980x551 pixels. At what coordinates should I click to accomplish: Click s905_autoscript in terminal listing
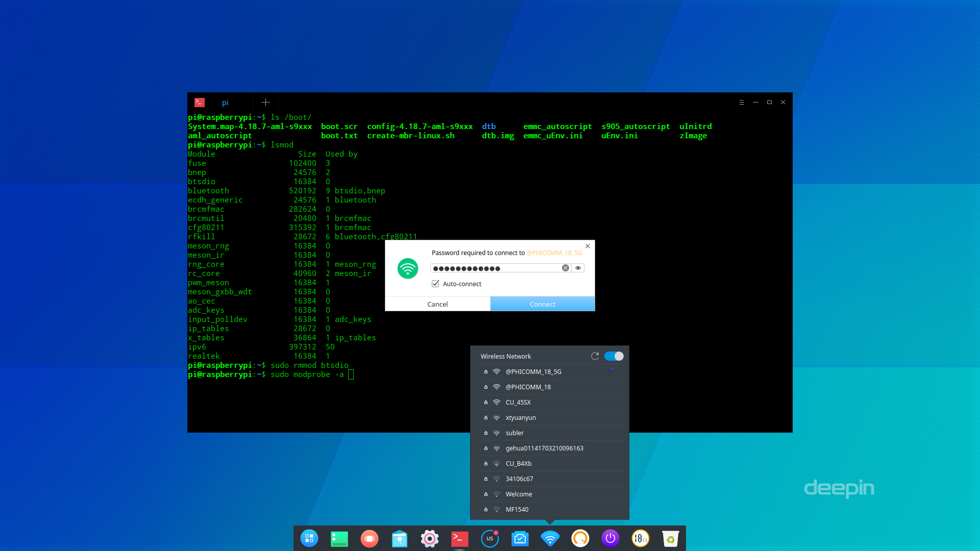[635, 127]
